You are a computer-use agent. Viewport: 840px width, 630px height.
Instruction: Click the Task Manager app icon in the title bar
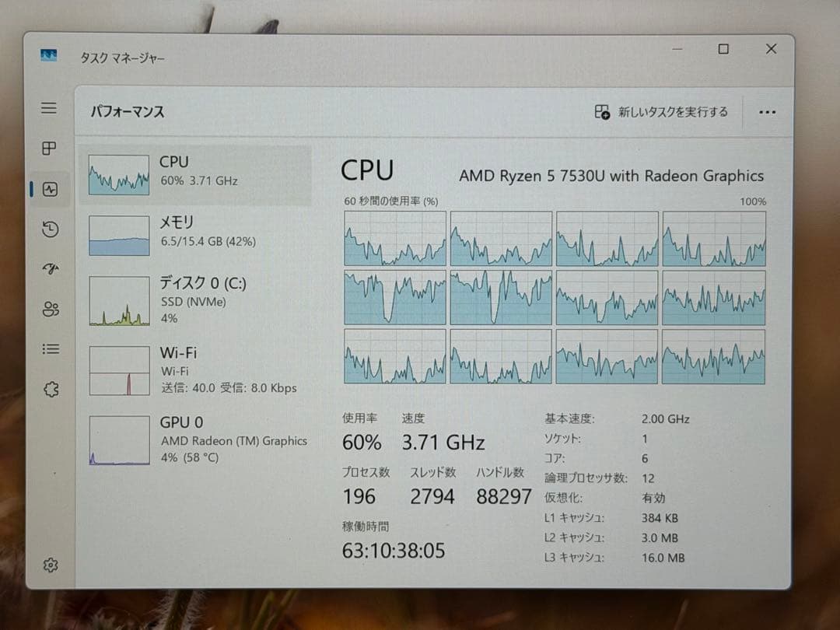49,54
